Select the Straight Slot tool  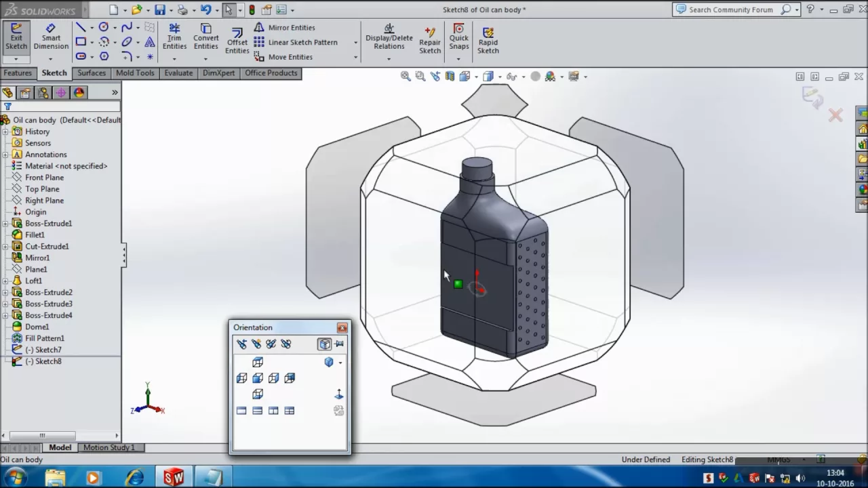pos(81,56)
